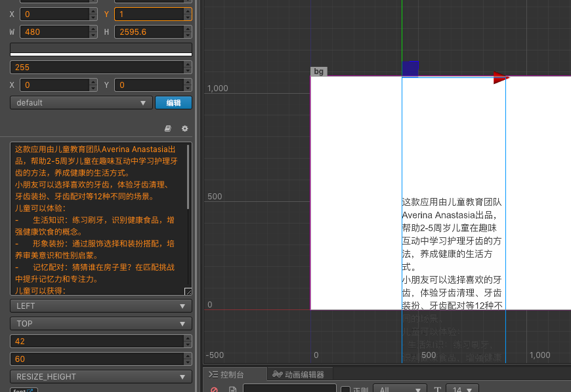Click the 编辑 group edit button
The width and height of the screenshot is (571, 392).
pyautogui.click(x=173, y=102)
